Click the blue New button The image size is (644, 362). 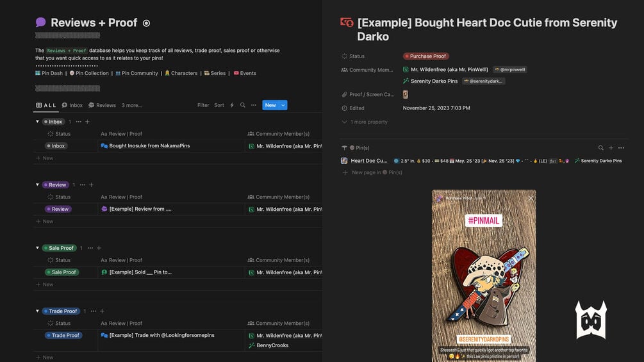coord(270,105)
